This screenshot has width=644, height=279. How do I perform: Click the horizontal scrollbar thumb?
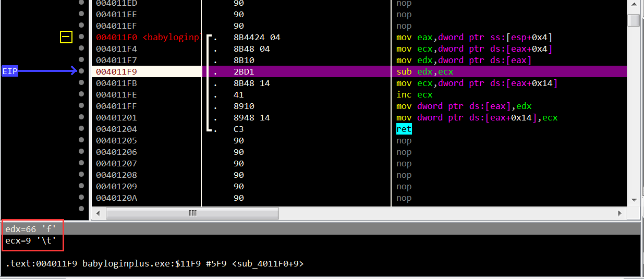tap(192, 213)
